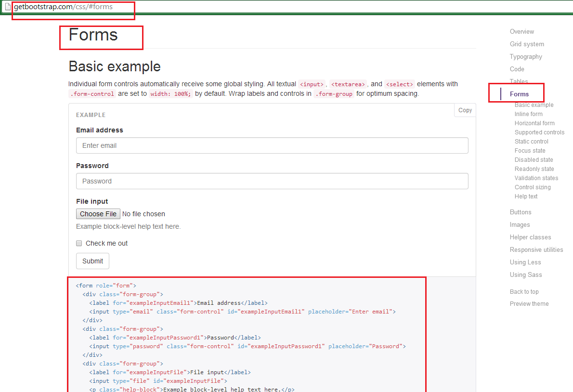Navigate to Using Sass section
The height and width of the screenshot is (392, 573).
[526, 275]
